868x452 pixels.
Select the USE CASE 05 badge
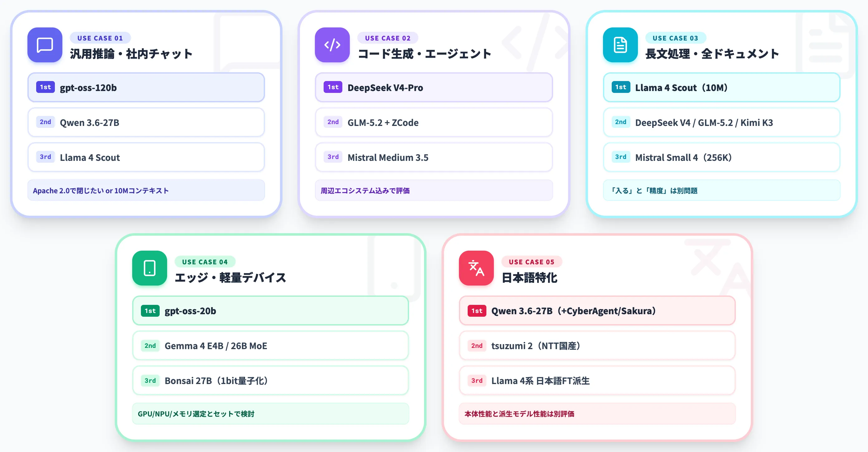pos(531,262)
